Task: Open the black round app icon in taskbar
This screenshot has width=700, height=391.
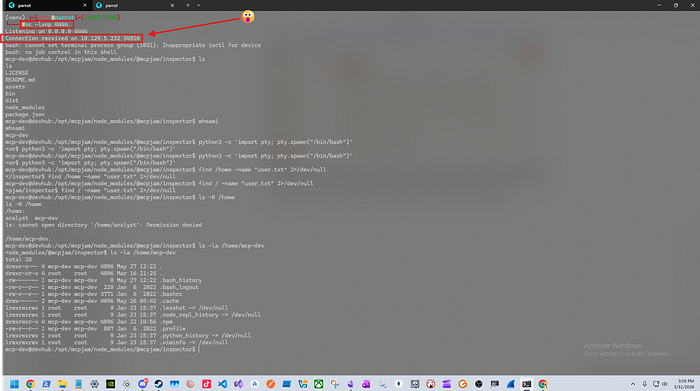Action: [x=479, y=384]
